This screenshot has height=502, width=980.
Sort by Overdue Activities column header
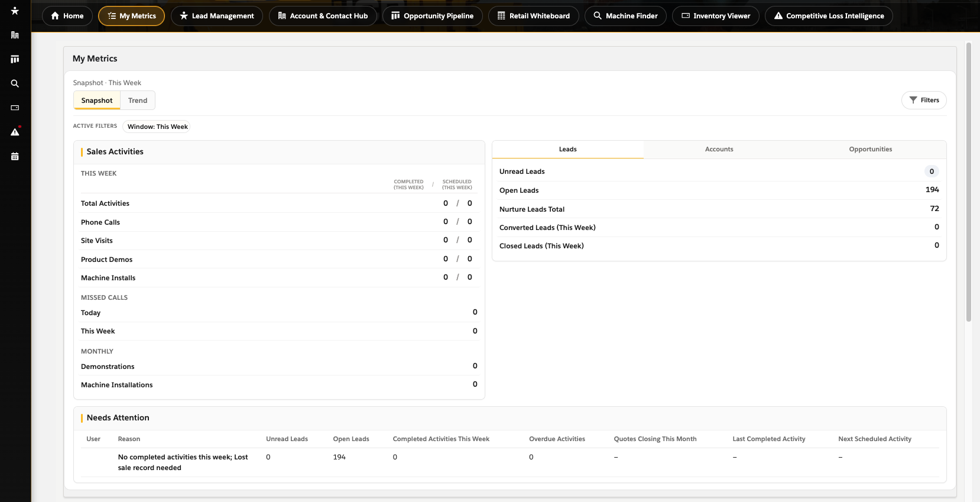coord(557,439)
